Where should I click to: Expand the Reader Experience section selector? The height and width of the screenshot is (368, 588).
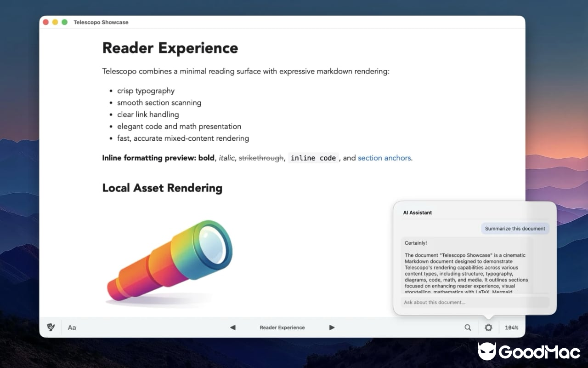(x=282, y=328)
